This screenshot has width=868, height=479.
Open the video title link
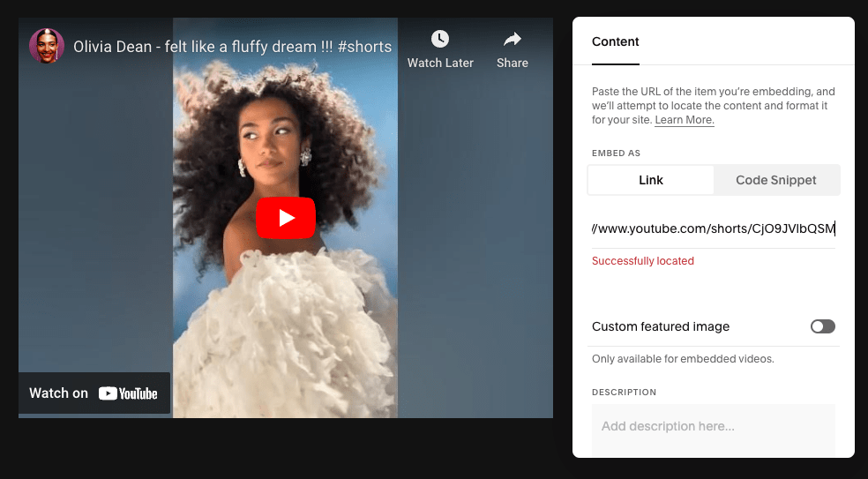[x=233, y=47]
